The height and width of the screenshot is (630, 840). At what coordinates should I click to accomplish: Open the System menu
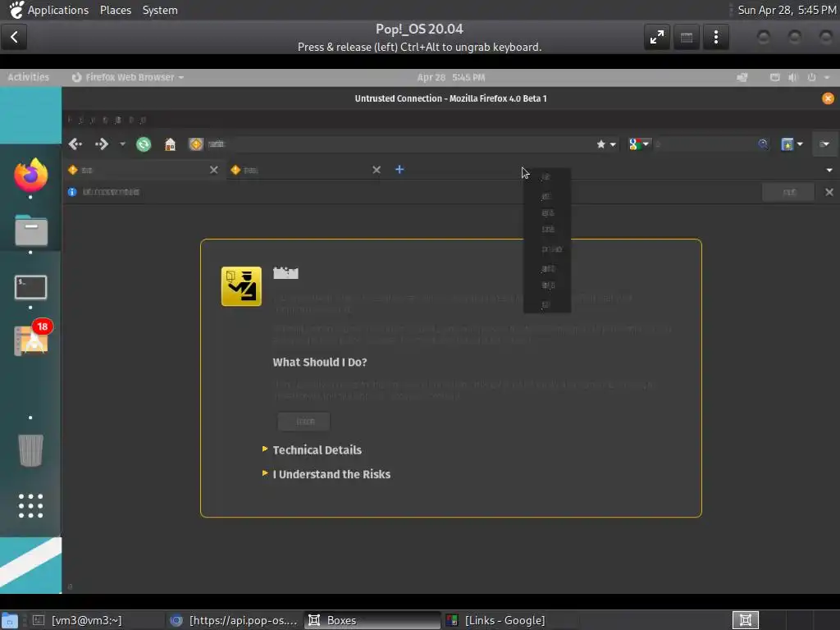[160, 10]
